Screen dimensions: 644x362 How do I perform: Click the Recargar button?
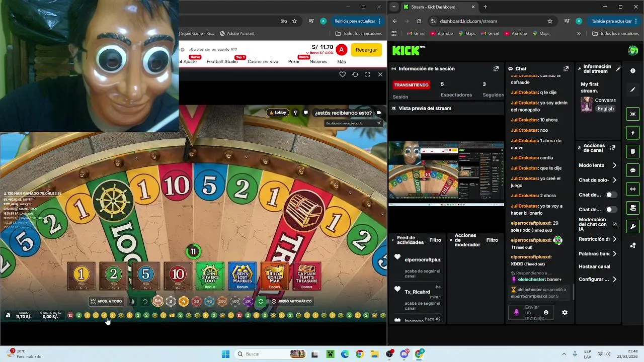[366, 50]
